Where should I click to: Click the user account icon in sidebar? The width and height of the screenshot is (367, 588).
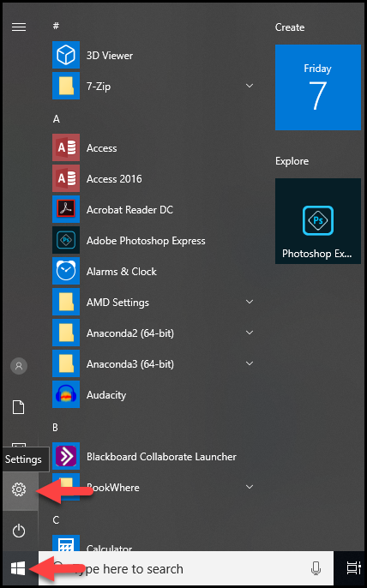[19, 366]
